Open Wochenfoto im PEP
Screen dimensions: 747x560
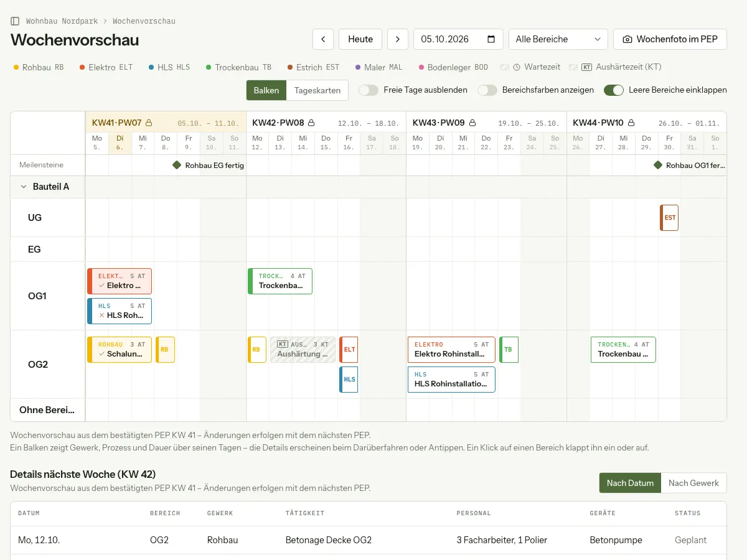[x=670, y=39]
